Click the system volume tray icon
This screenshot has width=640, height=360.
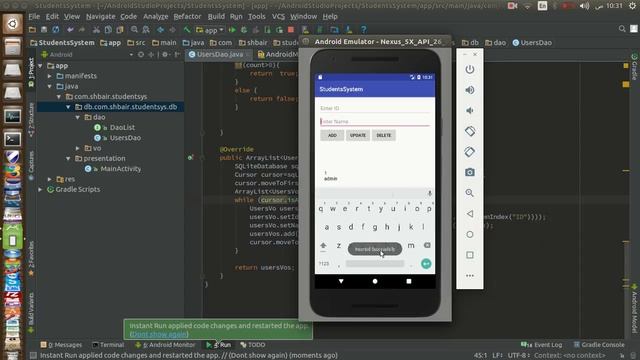[584, 6]
